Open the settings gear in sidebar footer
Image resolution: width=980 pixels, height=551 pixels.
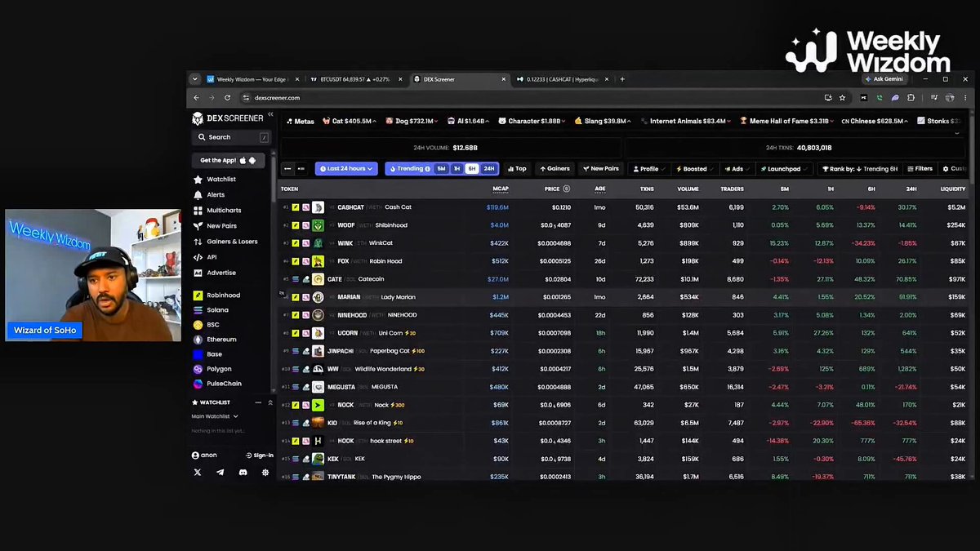(265, 473)
